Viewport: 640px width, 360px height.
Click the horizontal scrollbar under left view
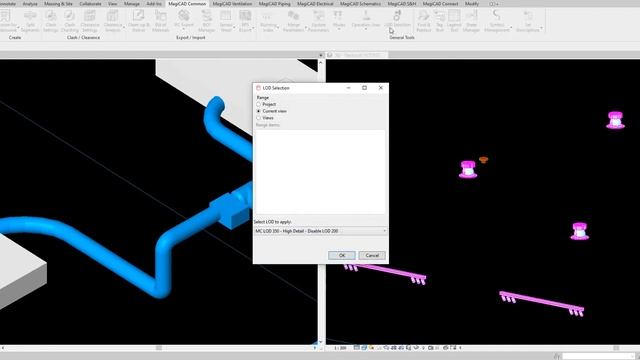[159, 348]
